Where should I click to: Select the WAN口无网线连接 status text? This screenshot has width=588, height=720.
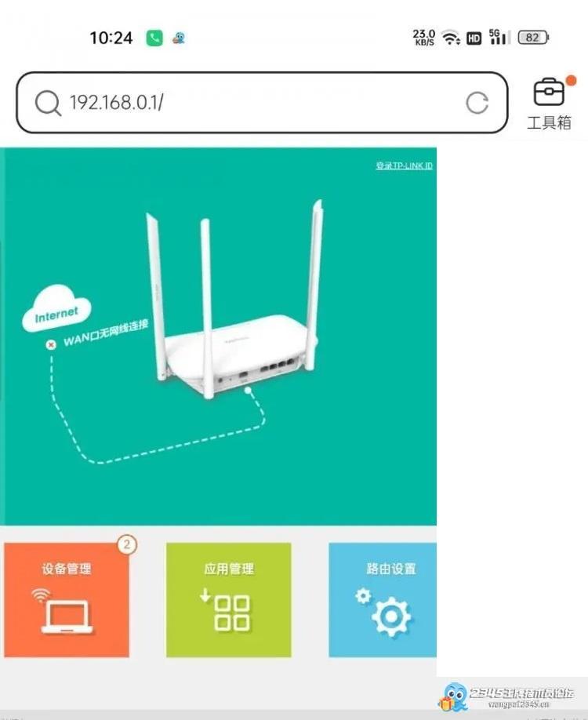point(106,333)
